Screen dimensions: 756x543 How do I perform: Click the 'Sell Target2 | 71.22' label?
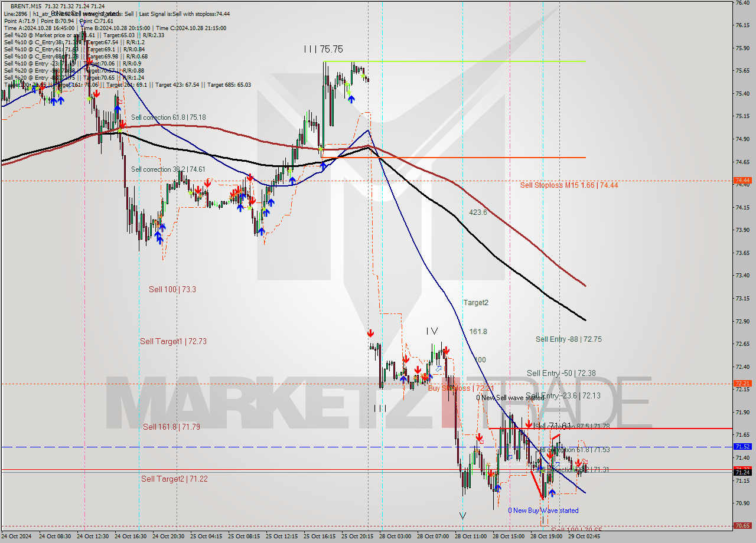tap(174, 479)
